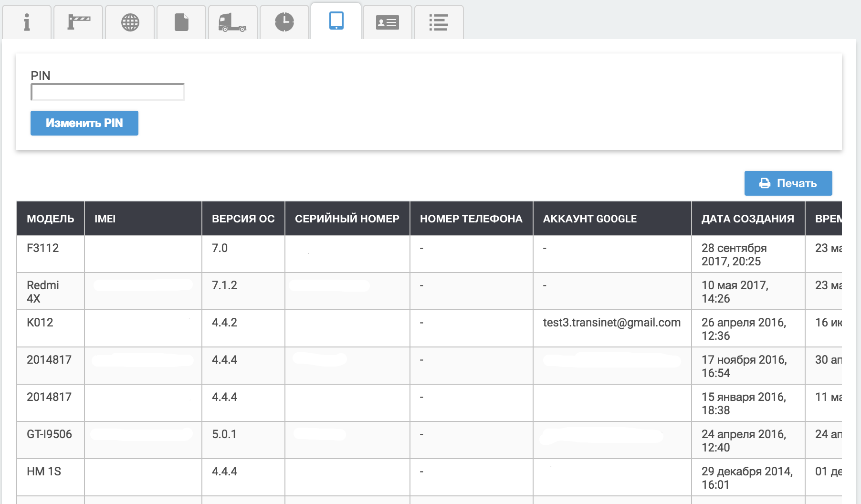The width and height of the screenshot is (861, 504).
Task: Open the clock tab icon
Action: tap(284, 22)
